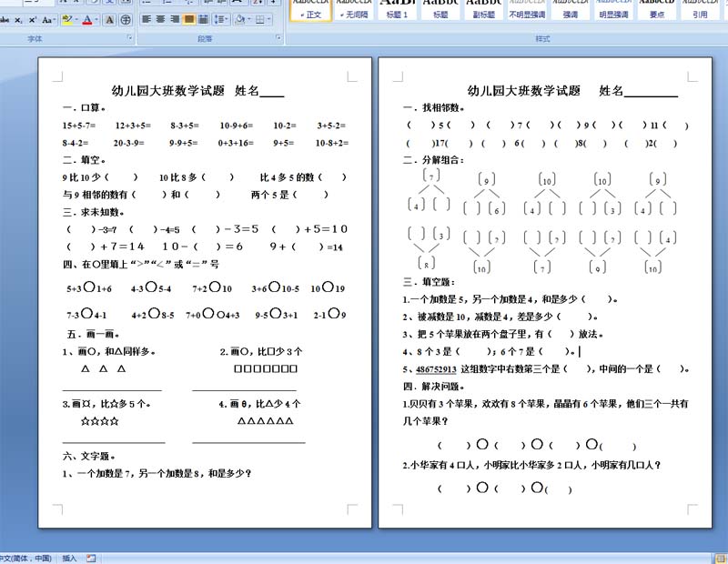Click the heading 三. 填空题:
Screen dimensions: 728x564
point(429,282)
